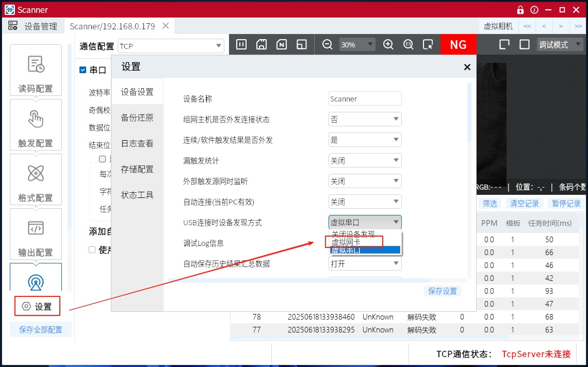Open the 通信配置 TCP dropdown
This screenshot has width=588, height=367.
click(x=171, y=46)
